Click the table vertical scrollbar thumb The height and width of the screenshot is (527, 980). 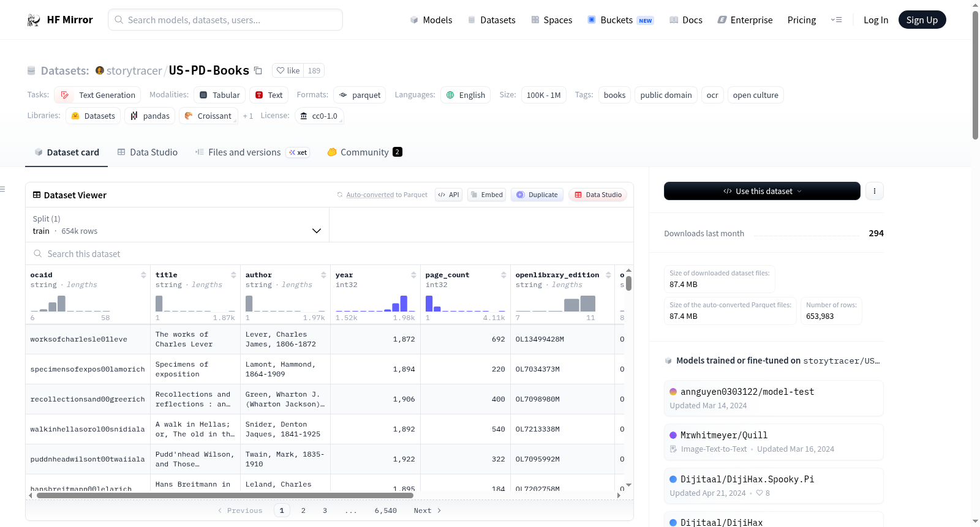coord(628,283)
